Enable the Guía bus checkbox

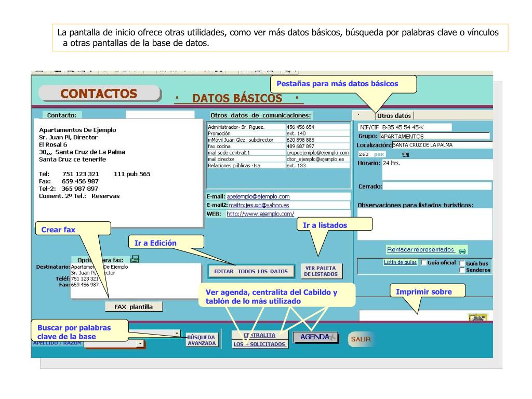tap(462, 263)
